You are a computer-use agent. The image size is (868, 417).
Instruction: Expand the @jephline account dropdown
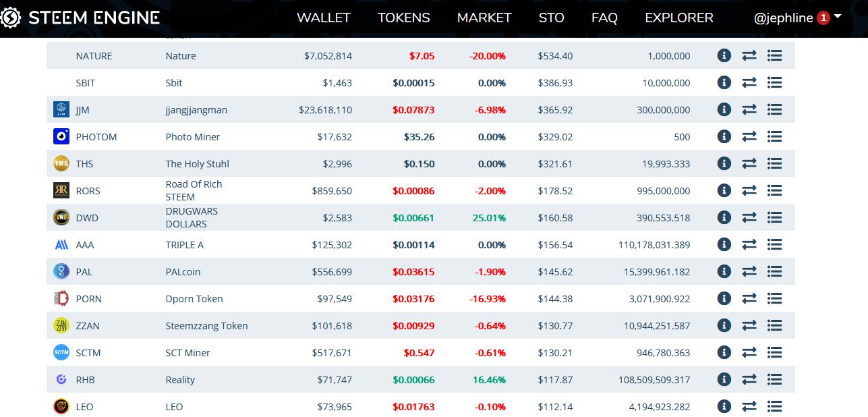(797, 18)
